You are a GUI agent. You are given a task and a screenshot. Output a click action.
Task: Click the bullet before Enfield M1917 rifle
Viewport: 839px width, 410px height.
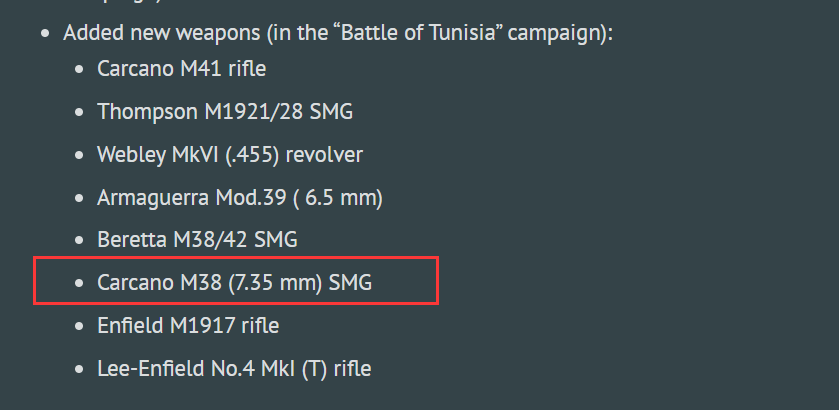click(x=80, y=326)
